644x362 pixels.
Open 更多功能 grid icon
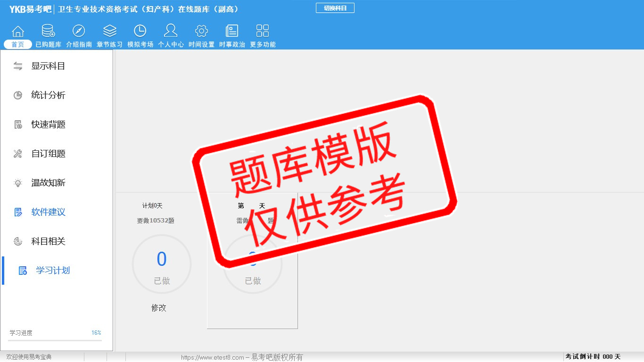pos(263,32)
